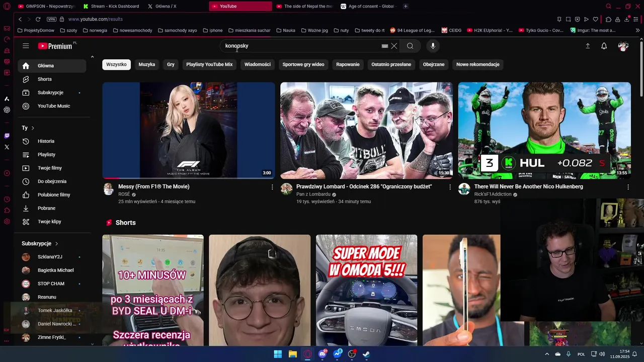The height and width of the screenshot is (362, 644).
Task: Open Opera easy setup sliders icon
Action: pyautogui.click(x=636, y=19)
